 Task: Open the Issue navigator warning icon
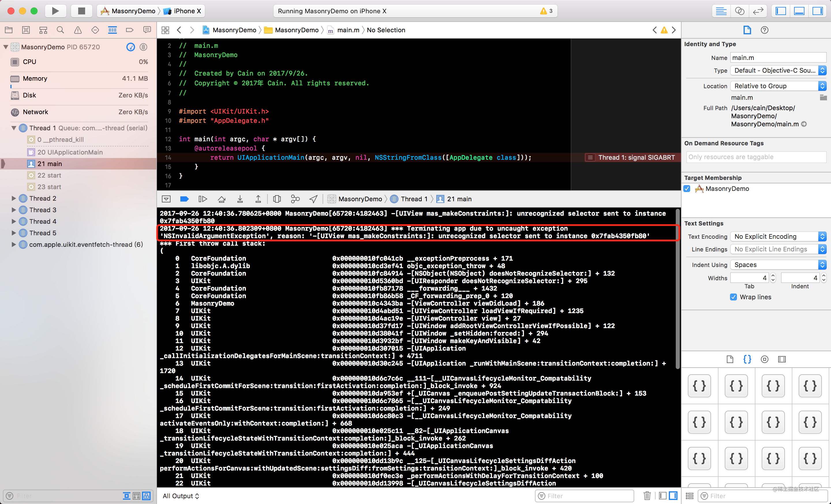(x=78, y=30)
